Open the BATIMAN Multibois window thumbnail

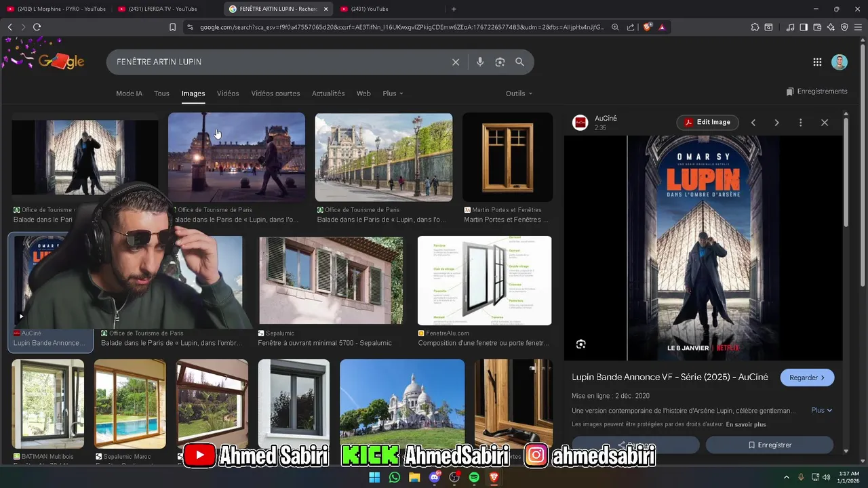coord(47,404)
